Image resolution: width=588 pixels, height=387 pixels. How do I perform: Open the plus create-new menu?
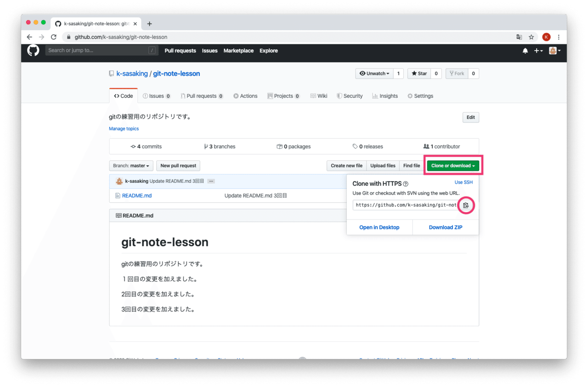coord(538,51)
